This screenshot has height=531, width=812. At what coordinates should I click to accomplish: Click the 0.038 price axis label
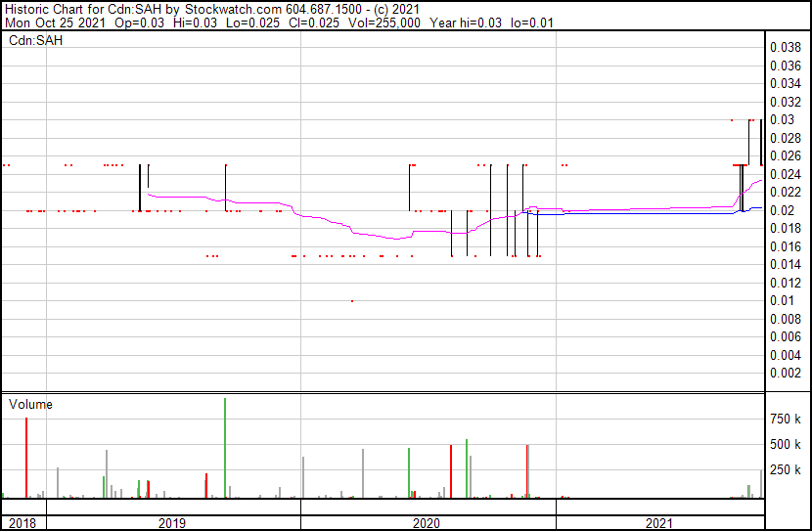pos(785,47)
